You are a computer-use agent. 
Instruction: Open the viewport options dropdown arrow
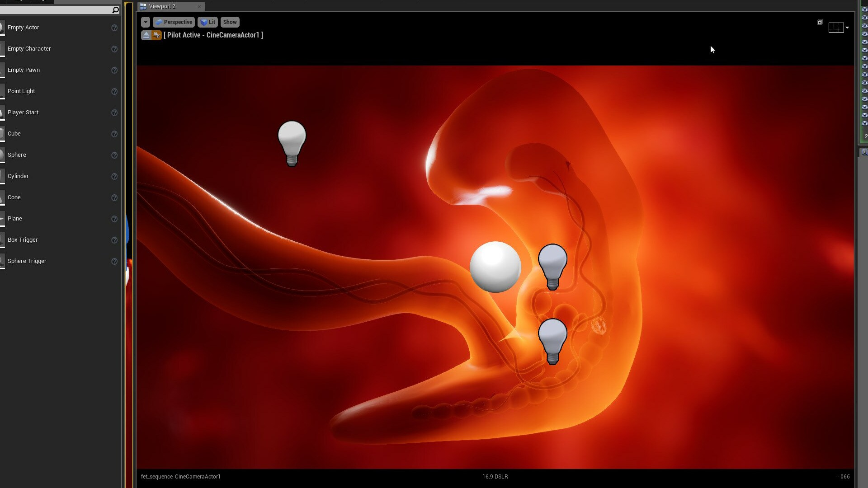point(145,22)
